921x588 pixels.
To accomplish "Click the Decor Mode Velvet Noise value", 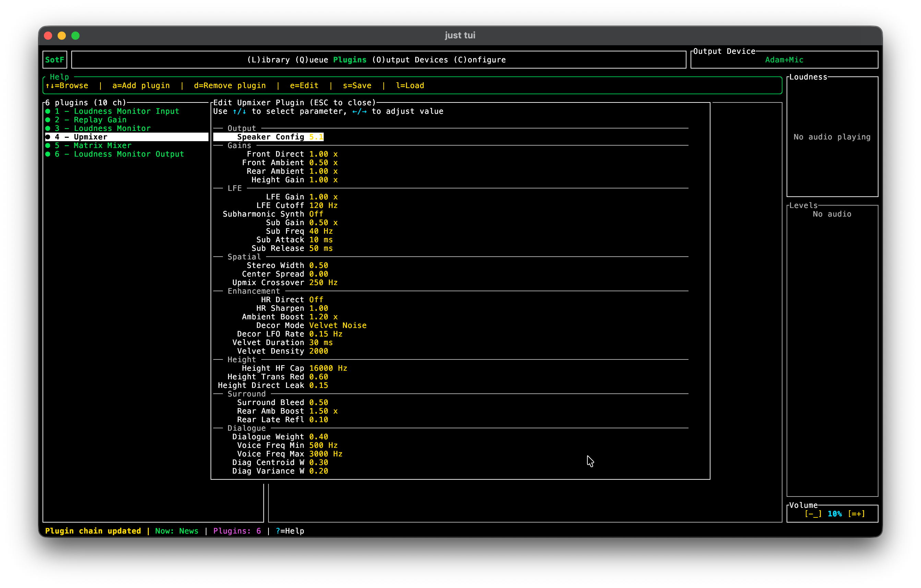I will [x=338, y=325].
